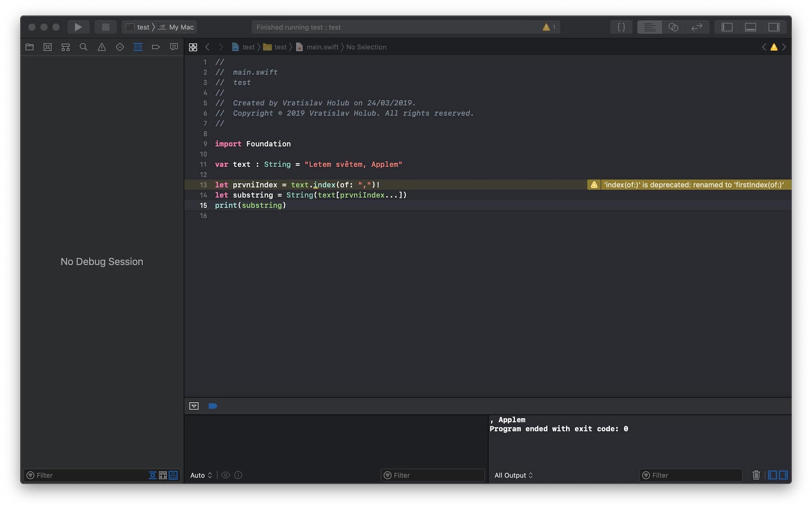This screenshot has width=812, height=509.
Task: Open the No Selection symbol menu
Action: pos(366,47)
